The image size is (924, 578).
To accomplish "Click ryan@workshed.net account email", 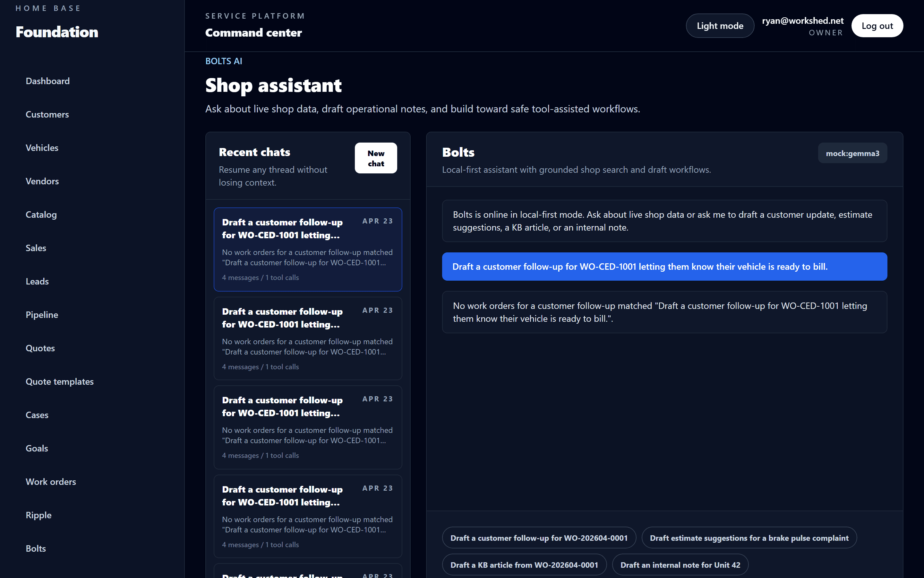I will (x=803, y=21).
